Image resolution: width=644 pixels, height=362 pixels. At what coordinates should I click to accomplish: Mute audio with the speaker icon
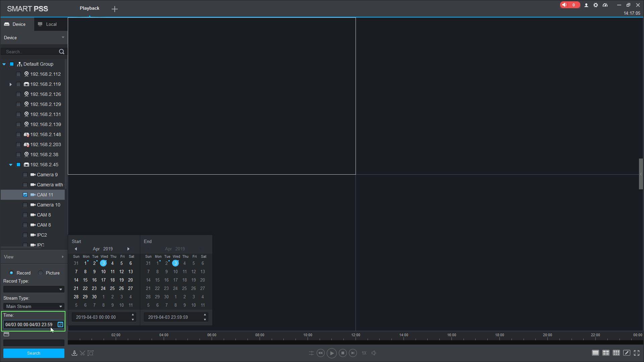coord(374,353)
